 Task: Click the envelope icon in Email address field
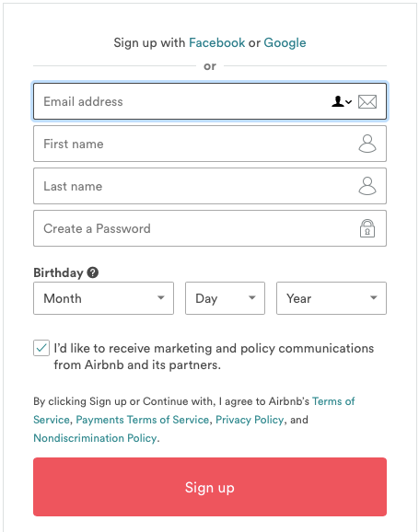coord(367,102)
